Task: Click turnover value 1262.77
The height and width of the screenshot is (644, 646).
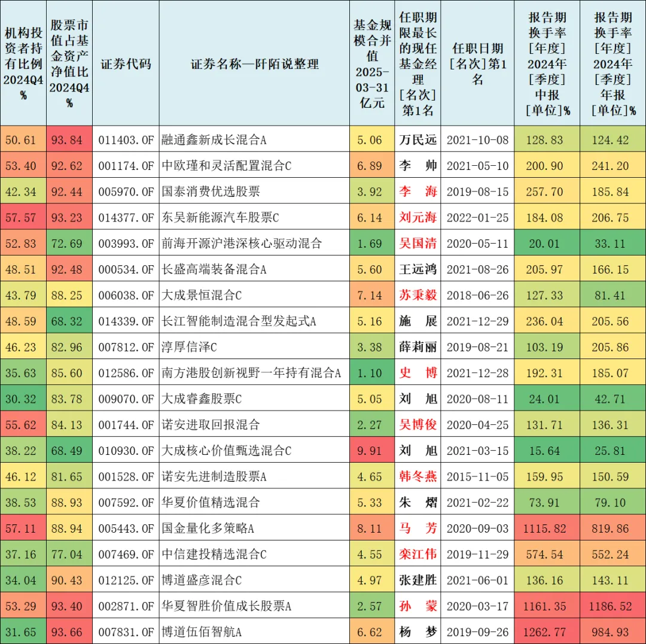Action: [544, 632]
